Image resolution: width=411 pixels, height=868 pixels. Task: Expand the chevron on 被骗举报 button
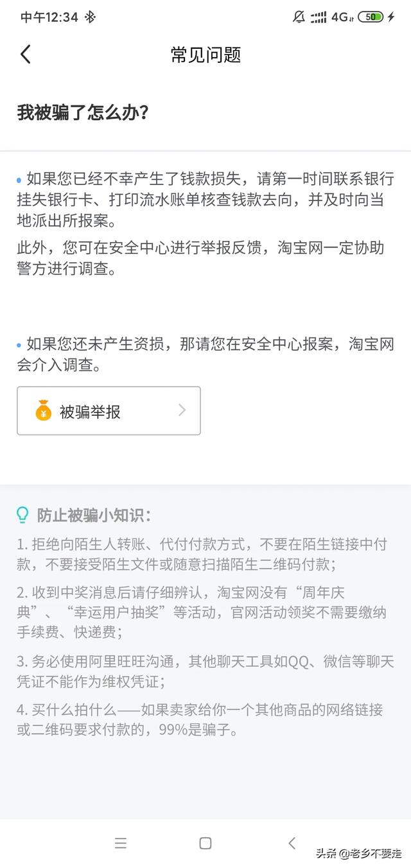[182, 410]
